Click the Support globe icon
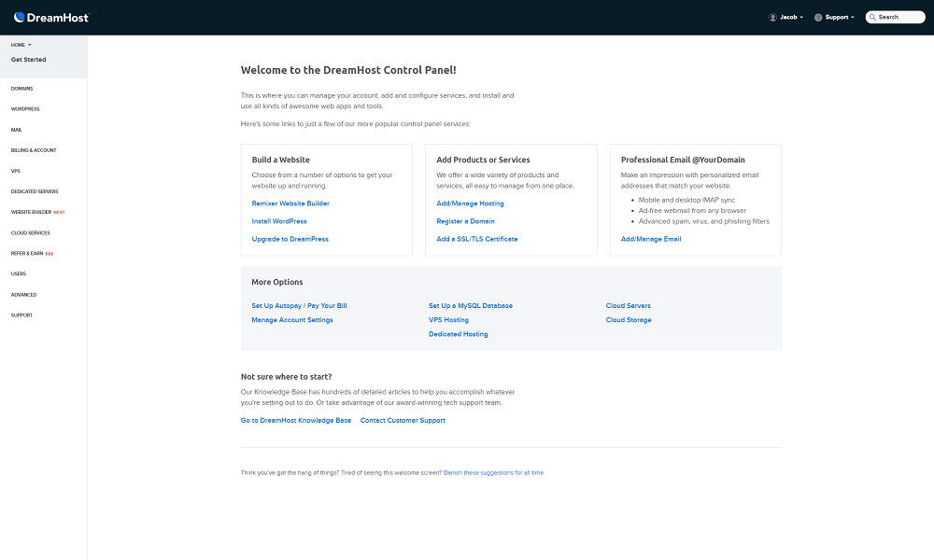Screen dimensions: 934x560 tap(818, 17)
